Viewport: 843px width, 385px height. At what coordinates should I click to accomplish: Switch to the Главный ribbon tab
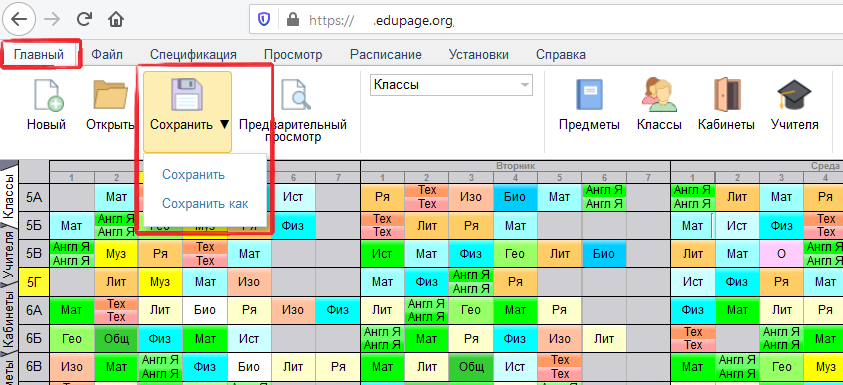(x=39, y=54)
